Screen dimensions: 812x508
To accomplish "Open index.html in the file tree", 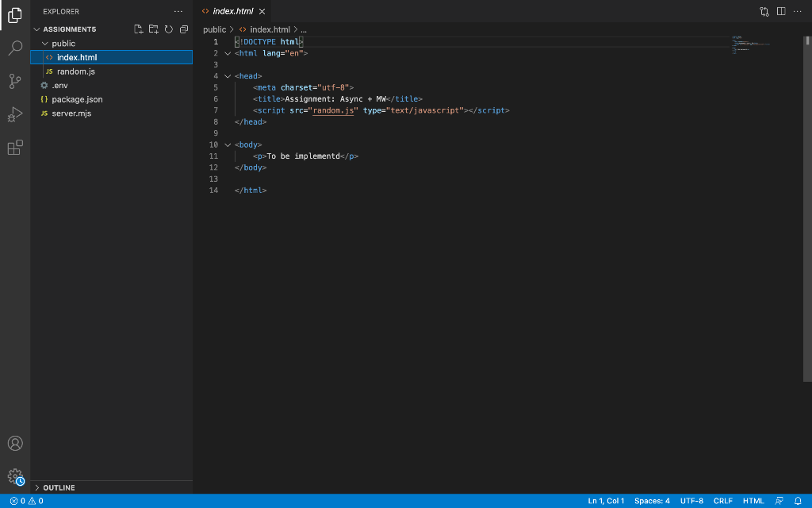I will pyautogui.click(x=111, y=57).
